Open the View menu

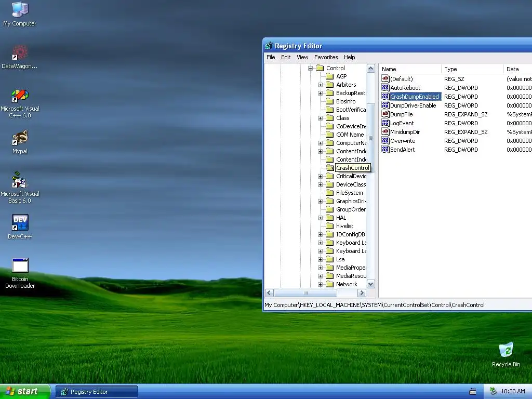pos(302,57)
